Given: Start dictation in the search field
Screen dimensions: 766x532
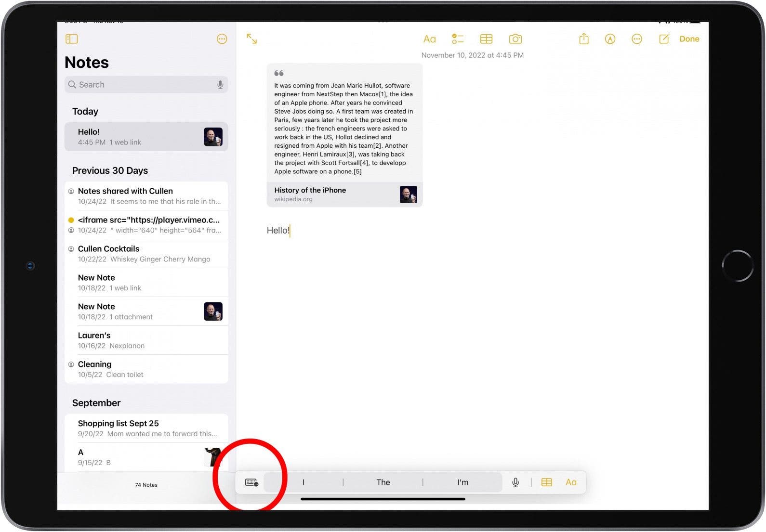Looking at the screenshot, I should coord(220,85).
